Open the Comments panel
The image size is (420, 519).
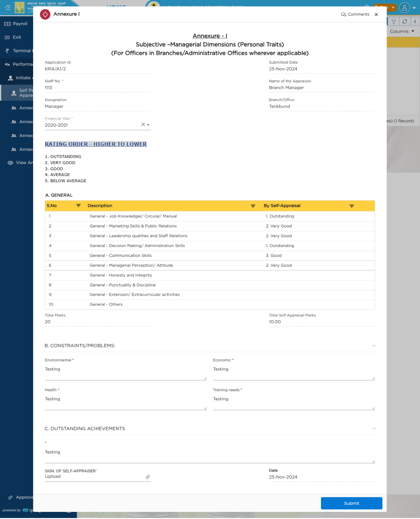355,14
